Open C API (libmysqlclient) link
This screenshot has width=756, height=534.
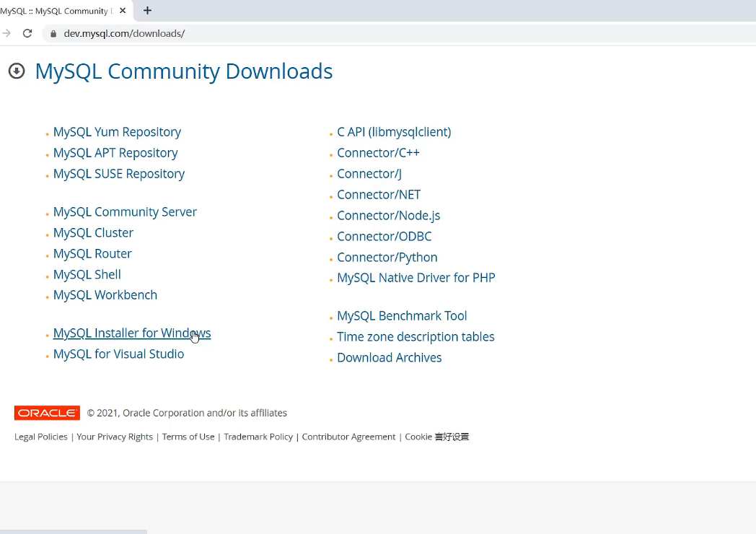pos(394,132)
